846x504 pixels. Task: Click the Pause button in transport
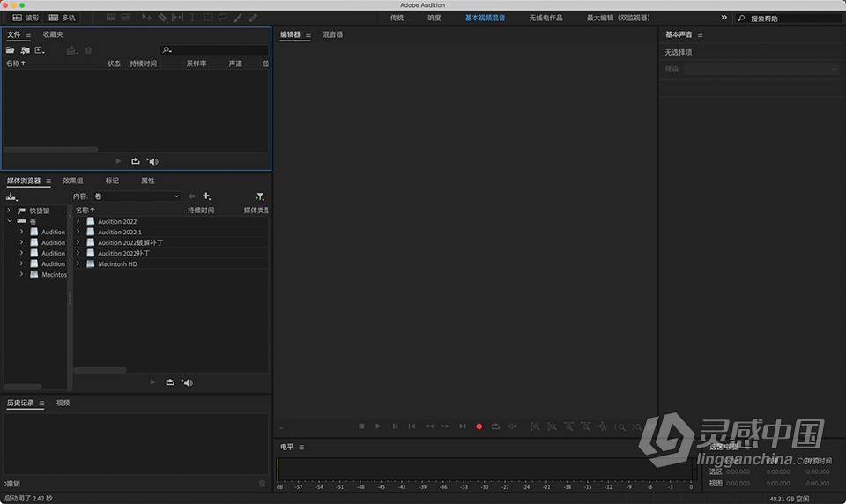[395, 426]
